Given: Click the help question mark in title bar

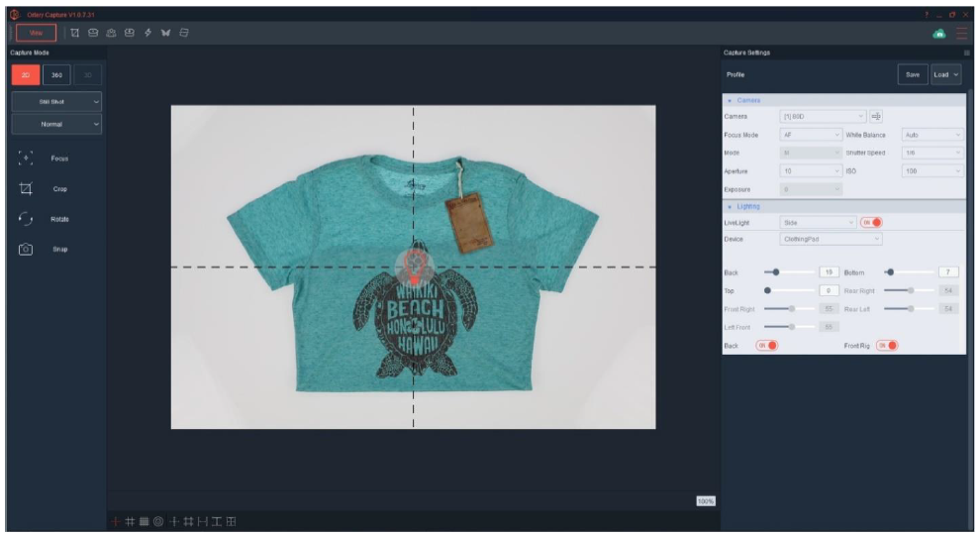Looking at the screenshot, I should click(x=927, y=15).
